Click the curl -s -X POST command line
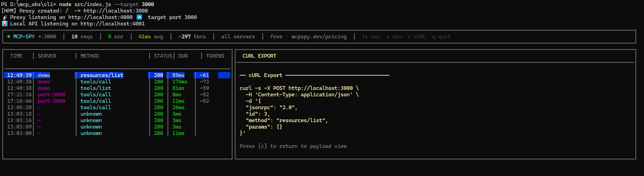Viewport: 644px width, 176px height. 299,88
